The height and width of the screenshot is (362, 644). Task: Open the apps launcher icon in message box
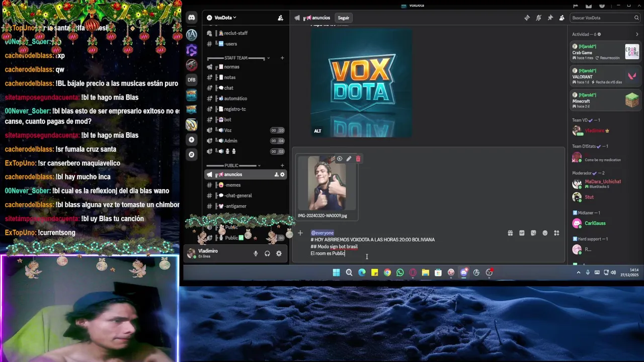coord(556,233)
